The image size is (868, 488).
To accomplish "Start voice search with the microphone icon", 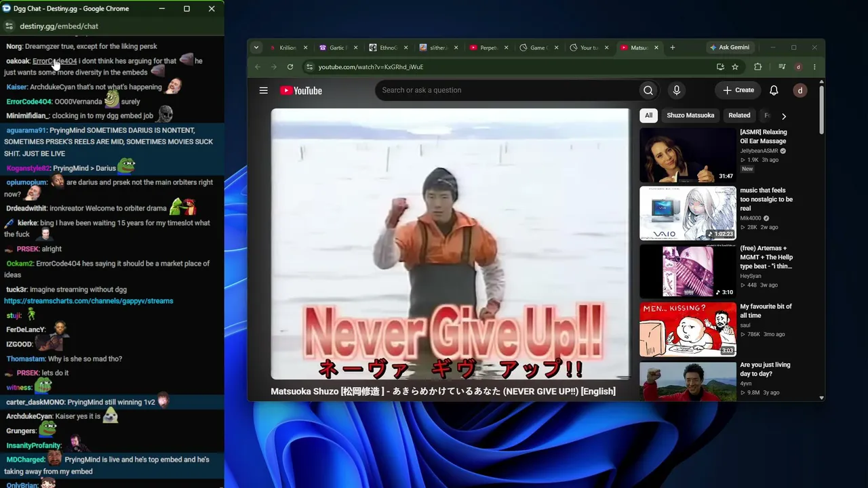I will [x=676, y=90].
